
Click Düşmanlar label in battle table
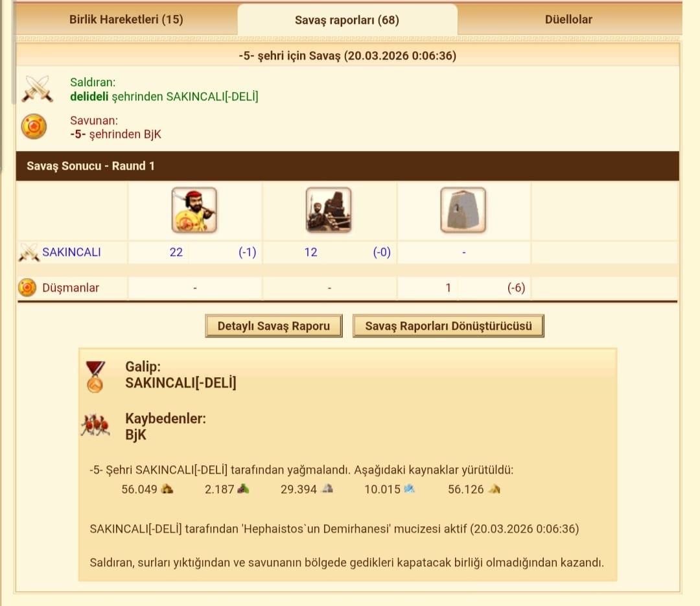point(71,288)
